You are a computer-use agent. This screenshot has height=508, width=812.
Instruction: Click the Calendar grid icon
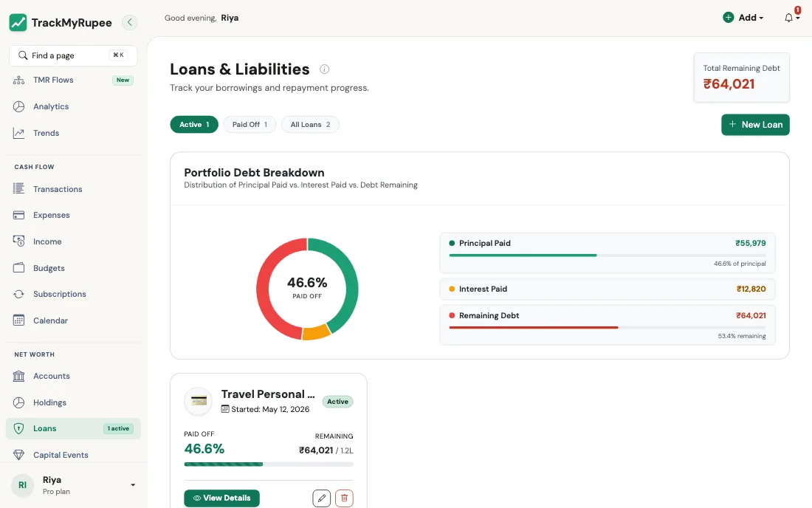click(x=18, y=320)
